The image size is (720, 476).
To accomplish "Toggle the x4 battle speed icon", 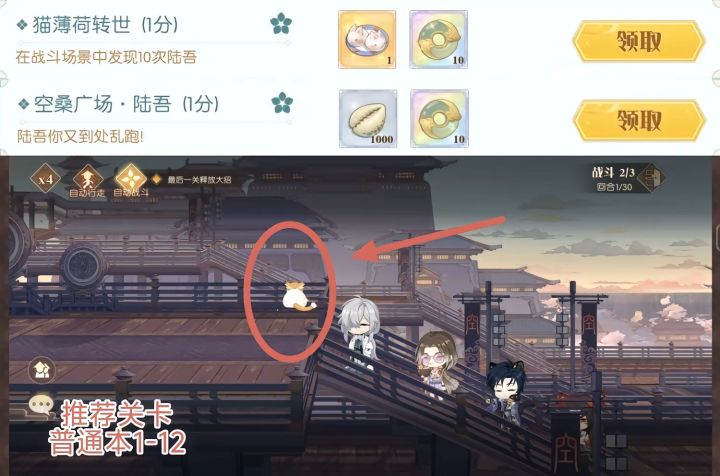I will [x=45, y=179].
